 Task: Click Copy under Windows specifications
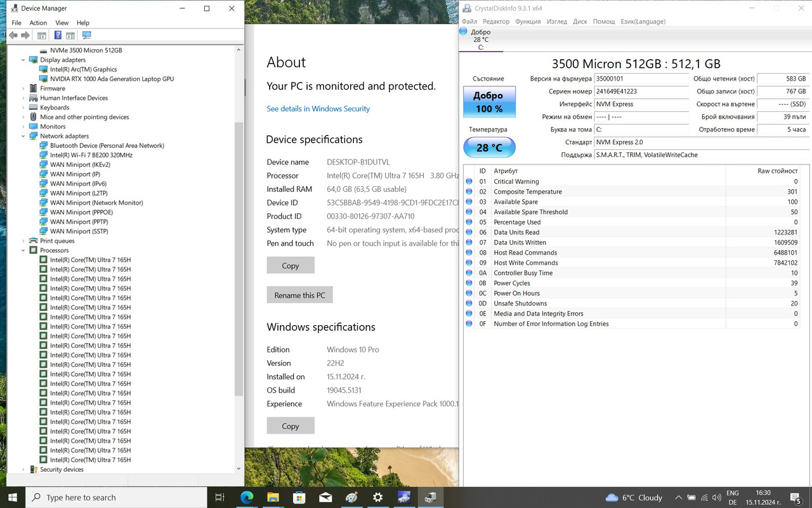291,426
